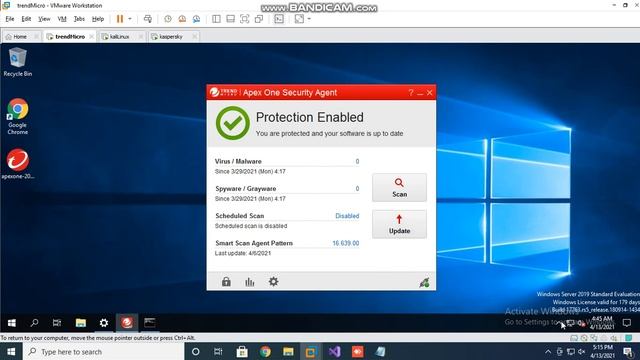The image size is (640, 360).
Task: Open File Explorer in guest taskbar
Action: [x=81, y=323]
